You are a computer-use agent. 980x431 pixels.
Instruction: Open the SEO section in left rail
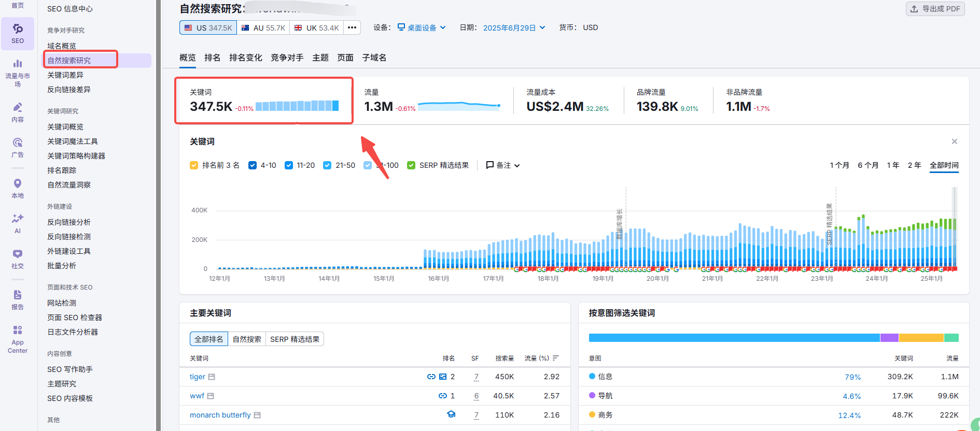18,33
